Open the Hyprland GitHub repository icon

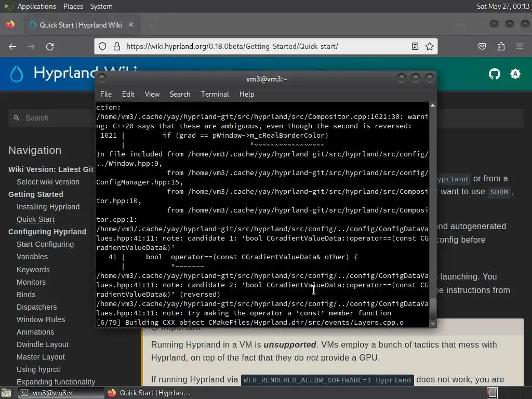coord(495,74)
